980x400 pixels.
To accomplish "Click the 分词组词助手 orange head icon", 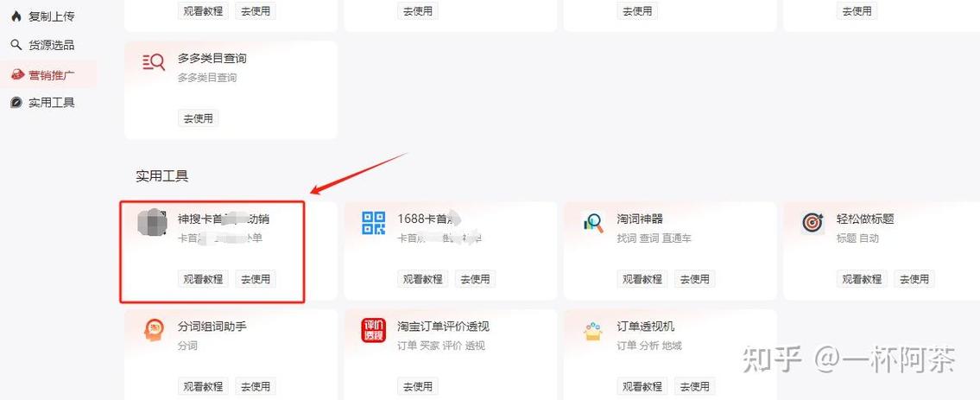I will pos(154,331).
